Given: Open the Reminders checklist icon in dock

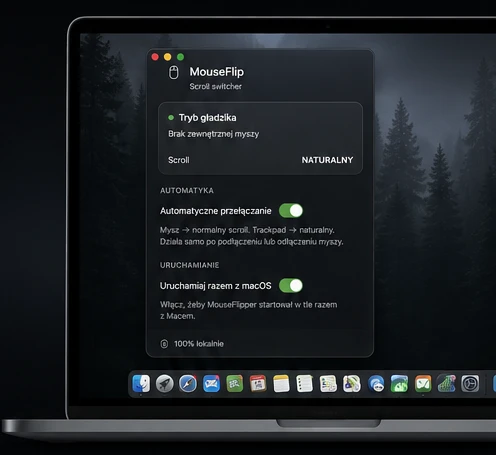Looking at the screenshot, I should 304,383.
